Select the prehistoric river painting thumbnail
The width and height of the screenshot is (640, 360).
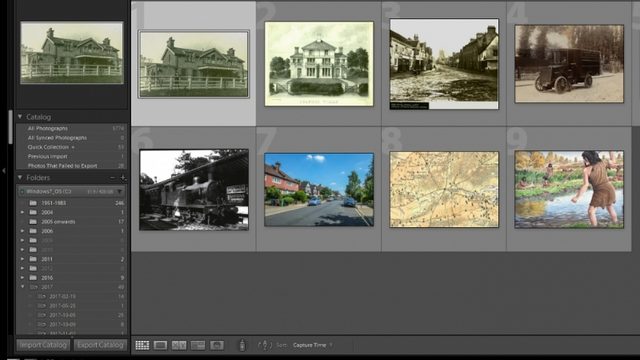click(569, 189)
